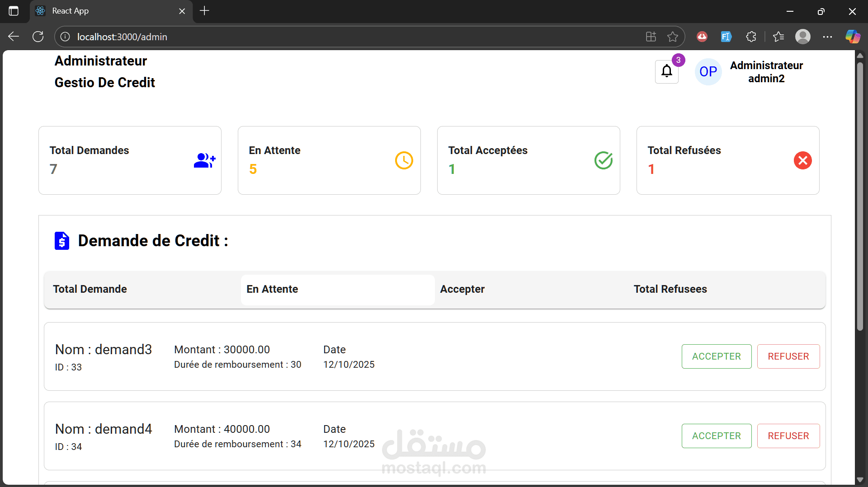Open the tab actions menu icon
Viewport: 868px width, 487px height.
coord(14,11)
